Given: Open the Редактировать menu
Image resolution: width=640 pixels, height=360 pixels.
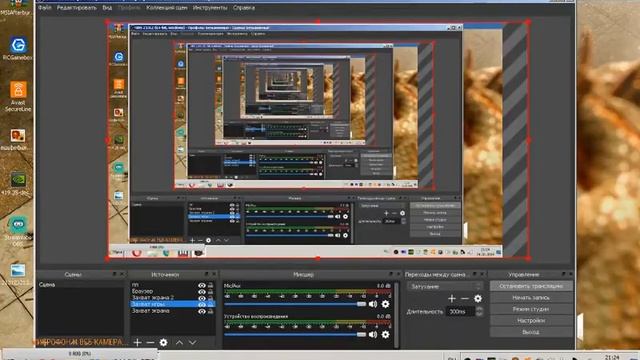Looking at the screenshot, I should 77,8.
